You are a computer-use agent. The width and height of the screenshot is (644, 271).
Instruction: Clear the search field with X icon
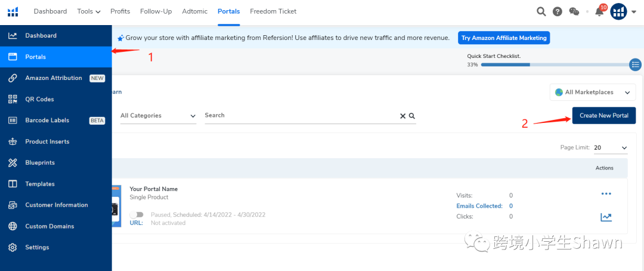[x=402, y=116]
